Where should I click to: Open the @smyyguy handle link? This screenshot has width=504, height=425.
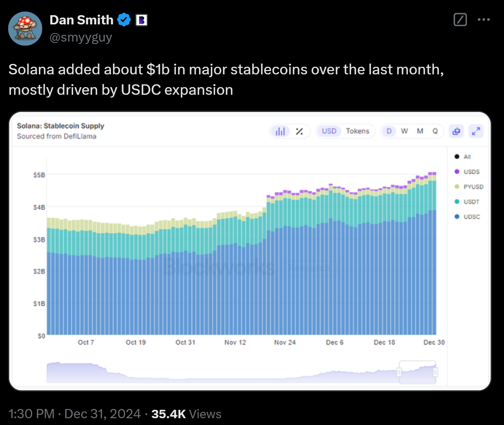81,38
